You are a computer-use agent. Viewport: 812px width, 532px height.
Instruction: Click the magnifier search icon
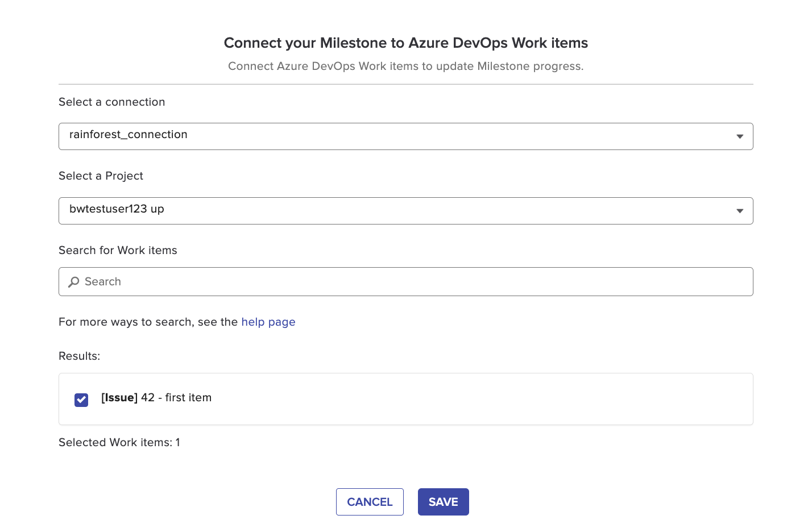[x=74, y=282]
